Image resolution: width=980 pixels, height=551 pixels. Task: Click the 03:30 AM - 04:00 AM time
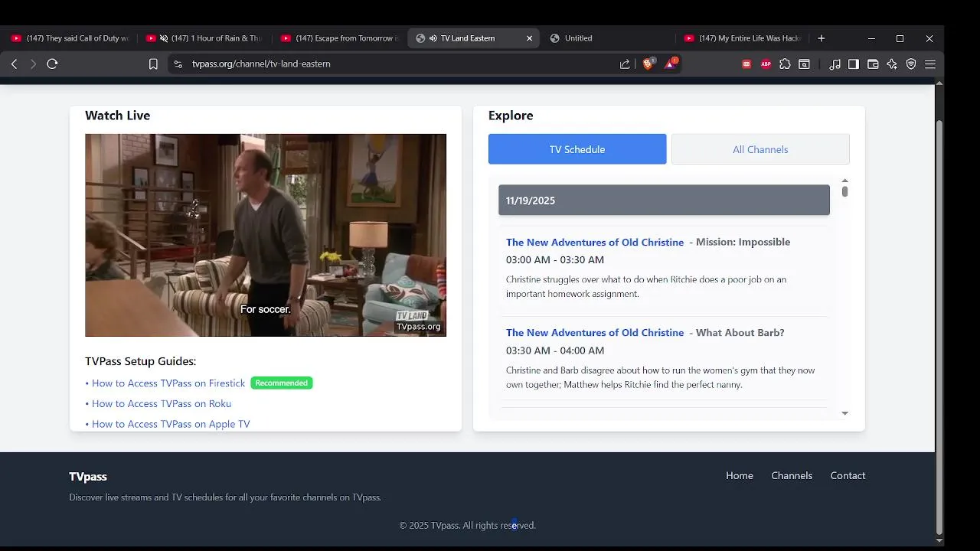coord(555,350)
